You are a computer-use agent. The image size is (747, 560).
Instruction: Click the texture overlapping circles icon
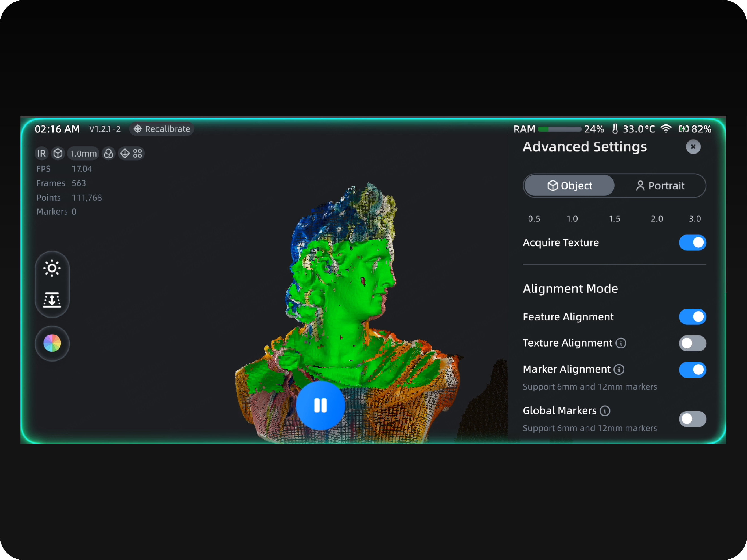point(108,154)
